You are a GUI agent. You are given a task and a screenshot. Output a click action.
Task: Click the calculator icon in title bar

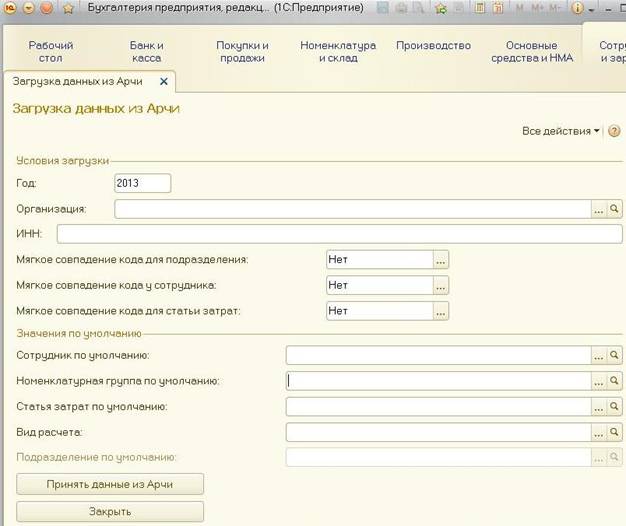pos(479,8)
